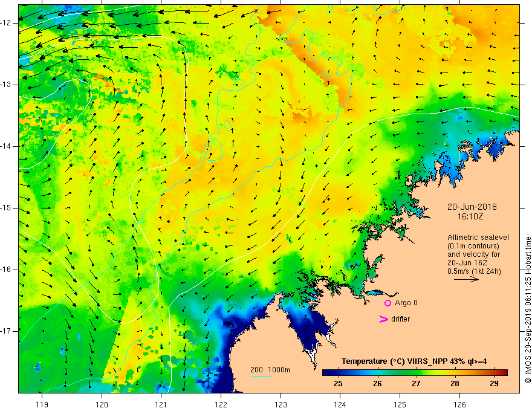Click the longitude label 125
Viewport: 532px width, 411px height.
pyautogui.click(x=400, y=404)
